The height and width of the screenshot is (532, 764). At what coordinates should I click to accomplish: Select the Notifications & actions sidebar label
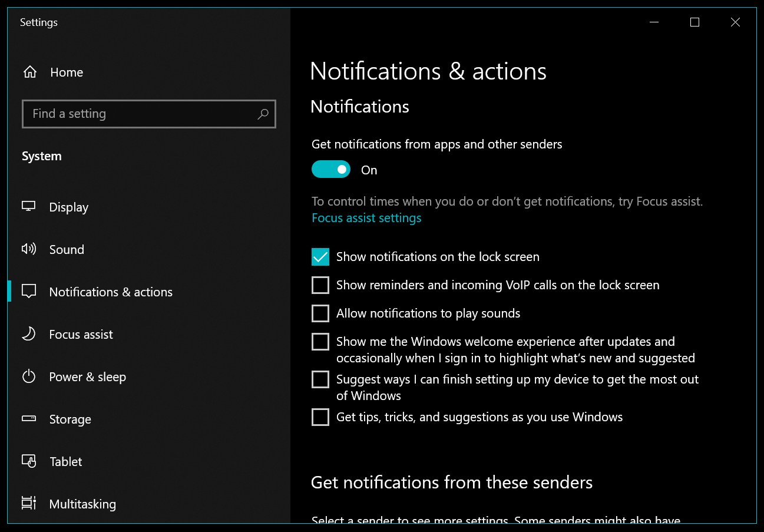click(111, 292)
